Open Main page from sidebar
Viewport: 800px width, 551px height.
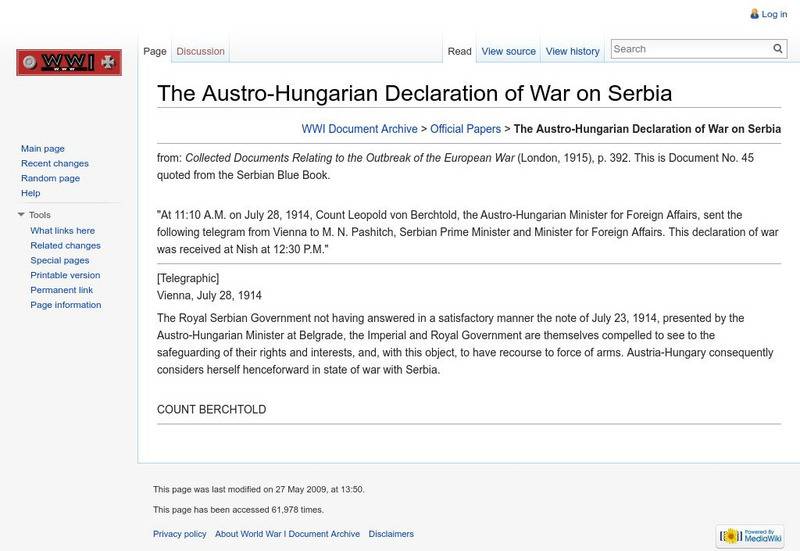43,149
